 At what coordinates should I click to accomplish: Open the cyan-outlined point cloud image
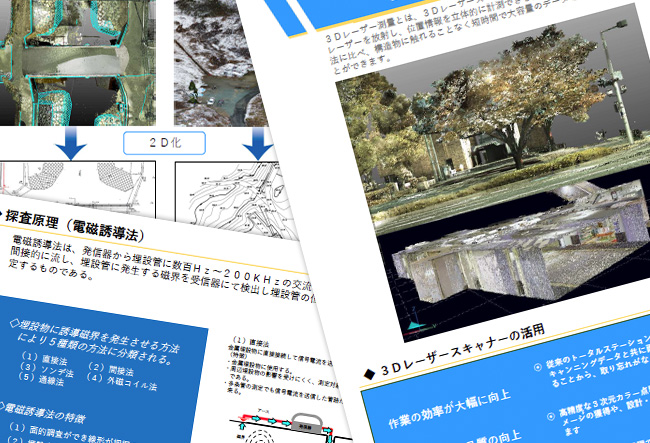(78, 62)
